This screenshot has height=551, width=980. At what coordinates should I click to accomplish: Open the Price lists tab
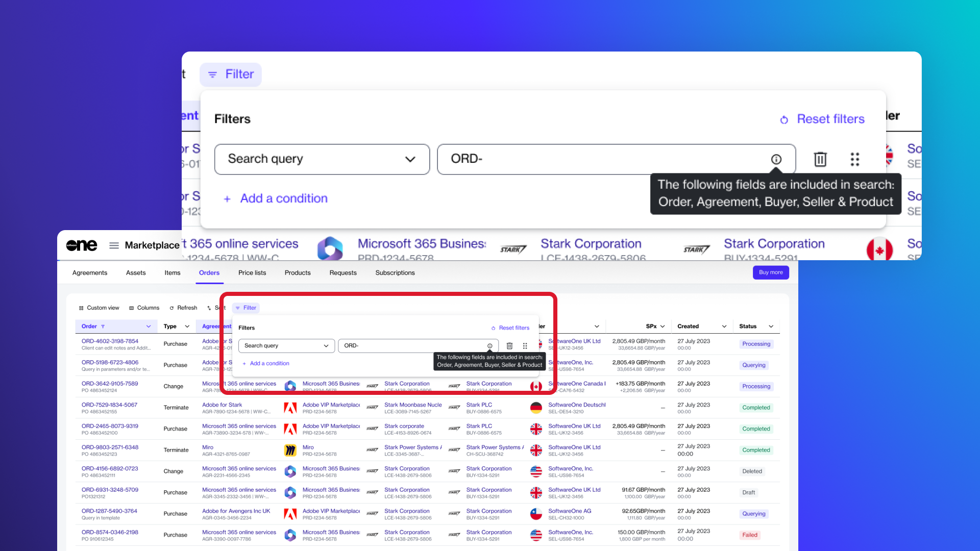252,273
